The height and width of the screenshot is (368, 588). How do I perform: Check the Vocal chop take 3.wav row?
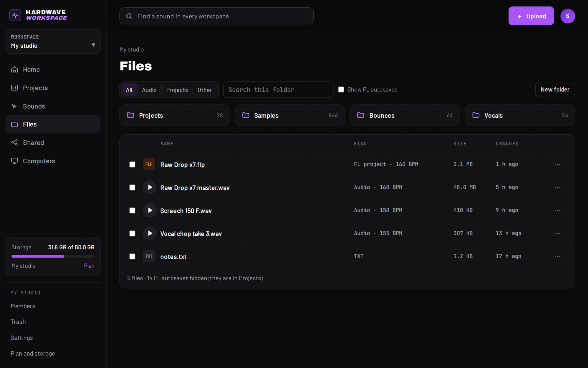point(132,233)
